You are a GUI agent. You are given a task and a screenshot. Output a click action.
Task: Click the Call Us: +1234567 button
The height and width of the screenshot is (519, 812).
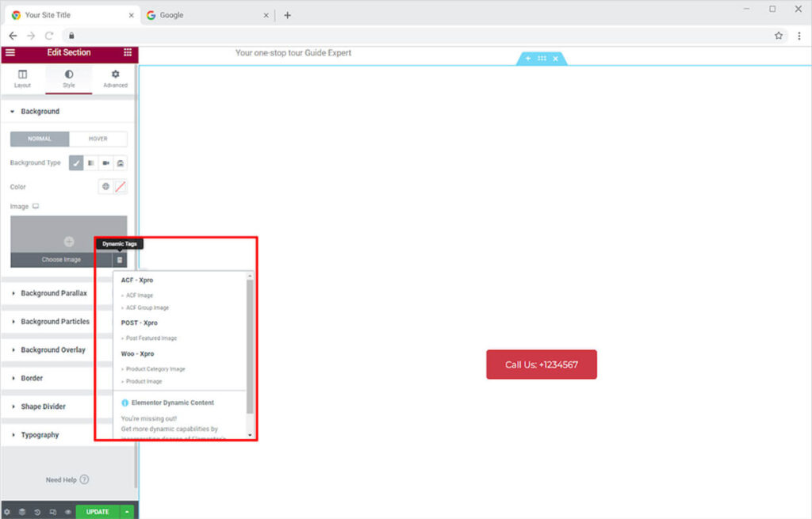[541, 364]
